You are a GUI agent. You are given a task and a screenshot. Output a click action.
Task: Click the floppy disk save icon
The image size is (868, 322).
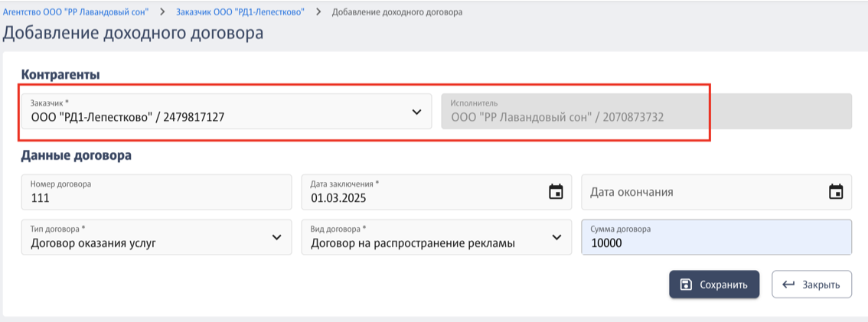686,285
